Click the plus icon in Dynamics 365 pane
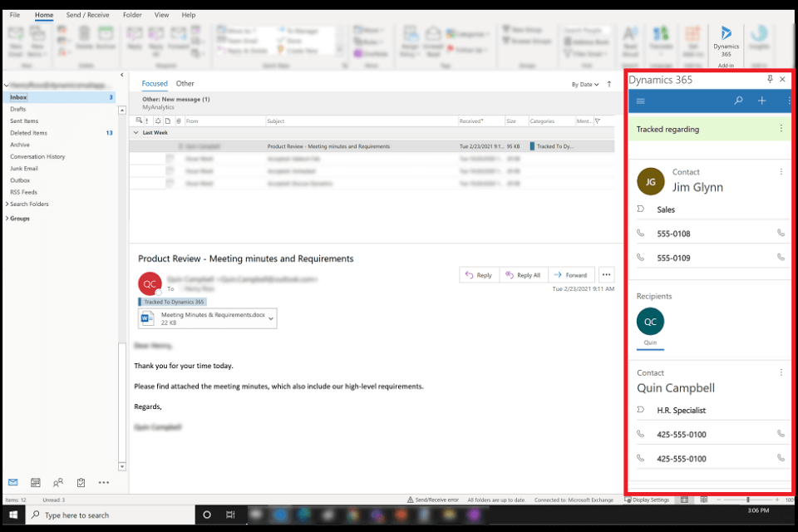 (x=762, y=101)
